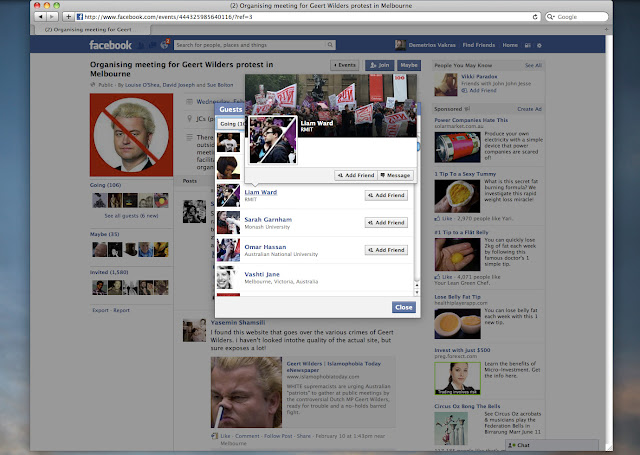640x455 pixels.
Task: Open Yasemin Shamsili poster name
Action: coord(238,322)
